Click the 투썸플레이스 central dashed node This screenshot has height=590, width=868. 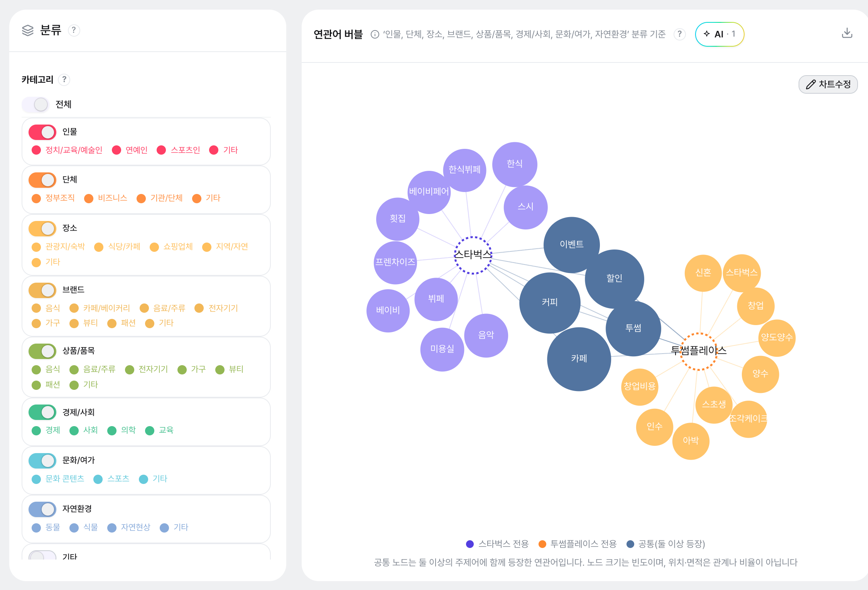click(x=699, y=351)
